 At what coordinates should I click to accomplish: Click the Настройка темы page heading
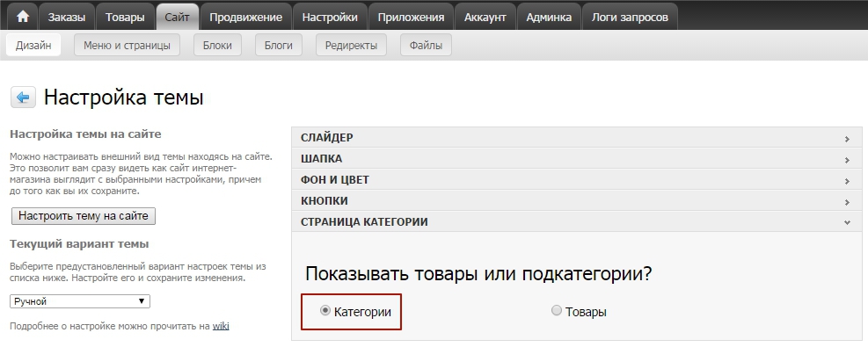pos(123,98)
